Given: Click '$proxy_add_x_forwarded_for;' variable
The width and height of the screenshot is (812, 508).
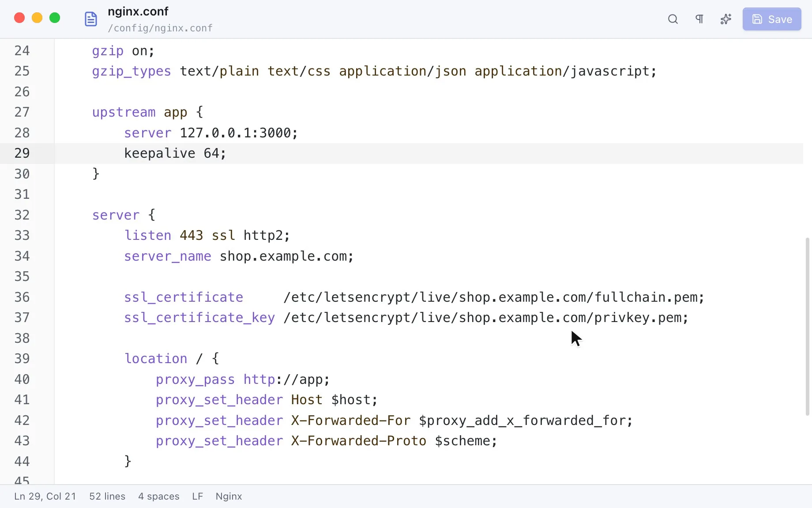Looking at the screenshot, I should click(x=526, y=421).
